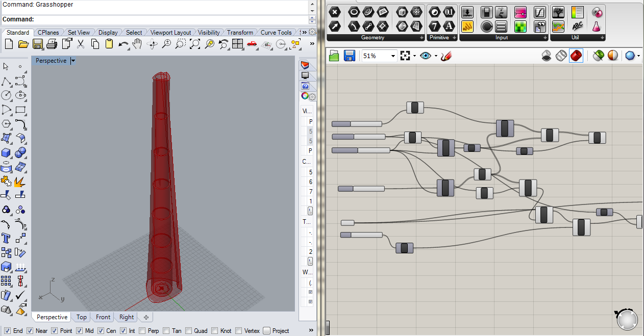This screenshot has width=644, height=336.
Task: Open a file with the folder icon in Rhino
Action: click(23, 44)
